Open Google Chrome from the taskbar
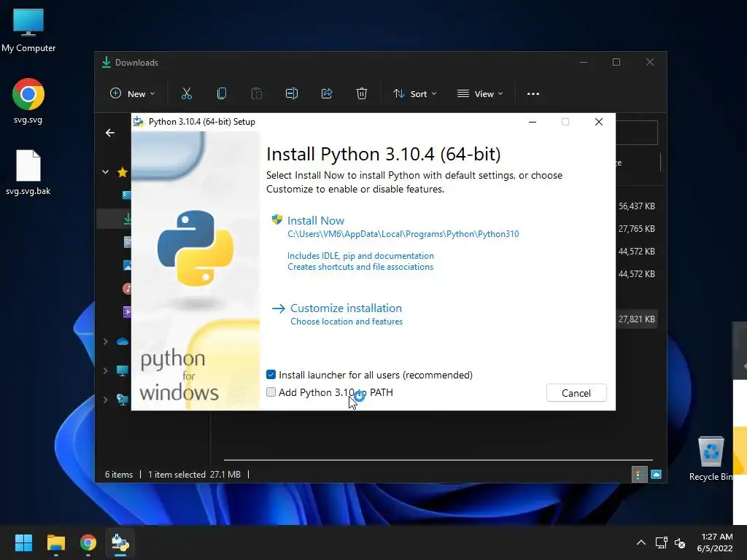The height and width of the screenshot is (560, 747). pyautogui.click(x=88, y=542)
